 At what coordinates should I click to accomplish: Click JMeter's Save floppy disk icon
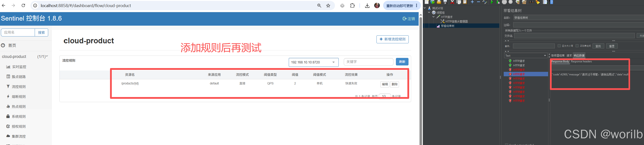point(445,2)
